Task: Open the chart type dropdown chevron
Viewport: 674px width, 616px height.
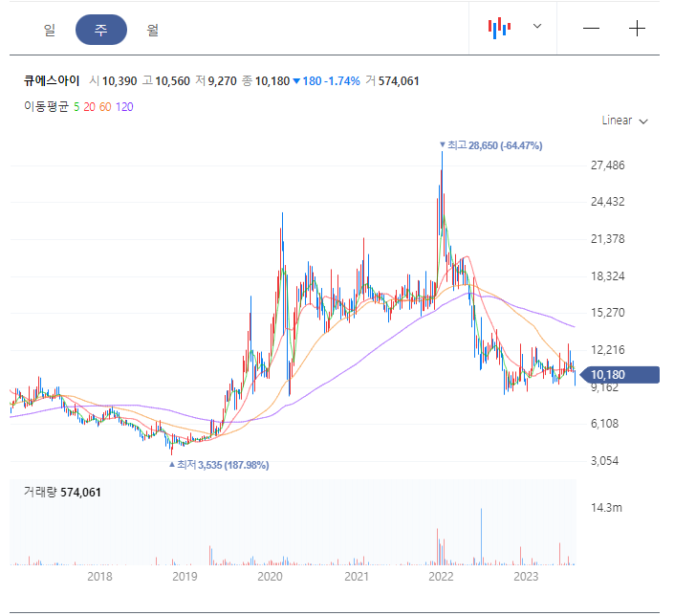Action: click(537, 26)
